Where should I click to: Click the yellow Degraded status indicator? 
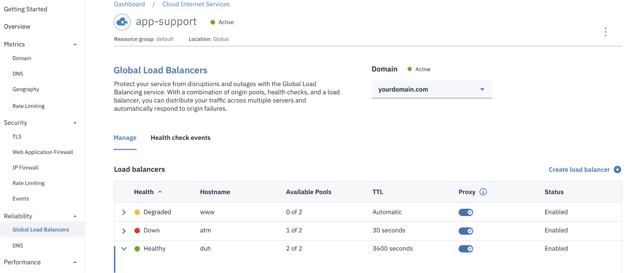tap(137, 212)
